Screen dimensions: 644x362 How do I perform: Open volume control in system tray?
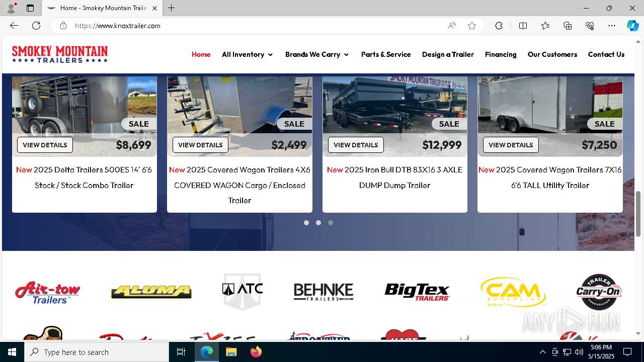[579, 352]
